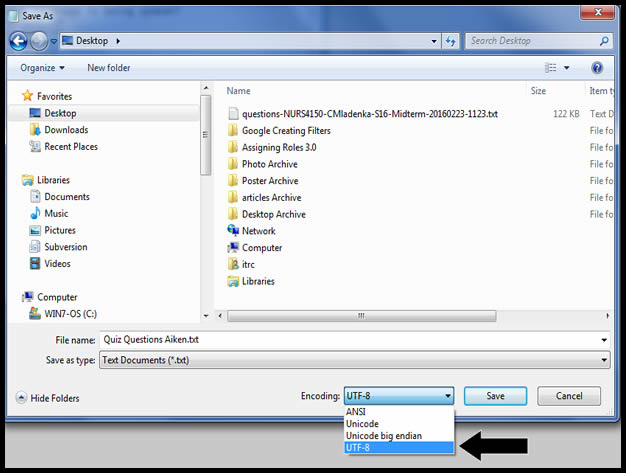Click the text file icon for questions-NURS4150
Viewport: 626px width, 473px height.
(x=234, y=114)
